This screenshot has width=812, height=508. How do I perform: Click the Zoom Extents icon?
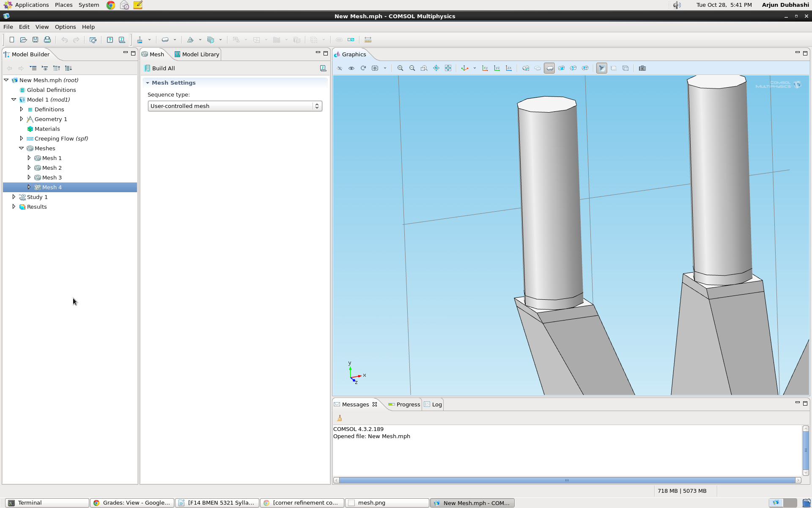tap(448, 68)
